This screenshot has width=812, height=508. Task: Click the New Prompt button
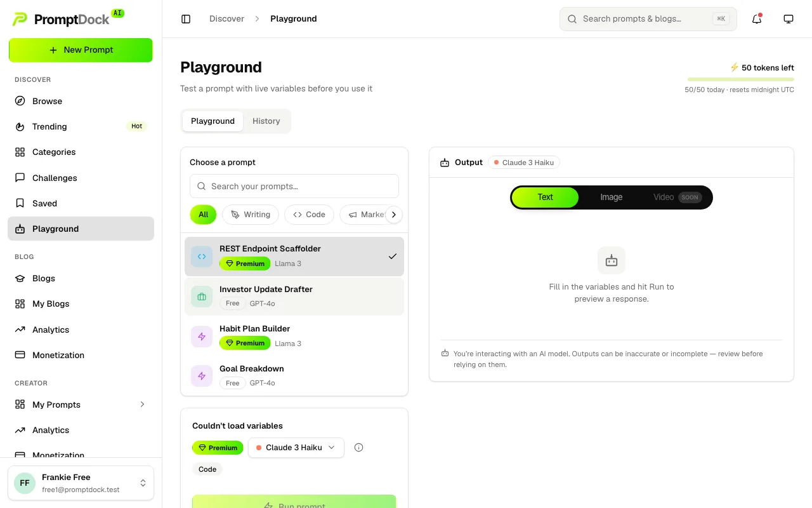point(81,50)
